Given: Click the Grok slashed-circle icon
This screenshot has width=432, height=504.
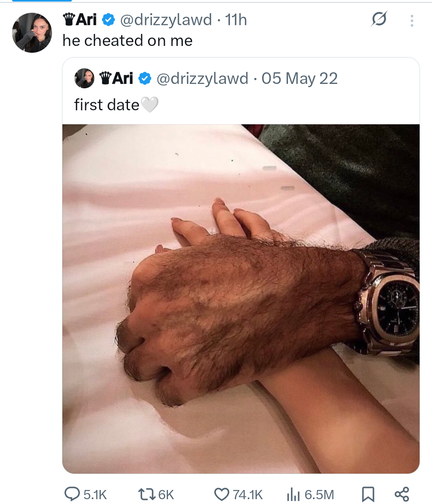Looking at the screenshot, I should point(379,19).
